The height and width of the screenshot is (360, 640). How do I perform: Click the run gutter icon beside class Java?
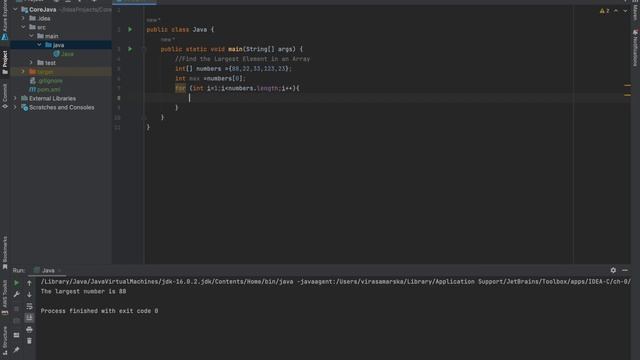130,29
